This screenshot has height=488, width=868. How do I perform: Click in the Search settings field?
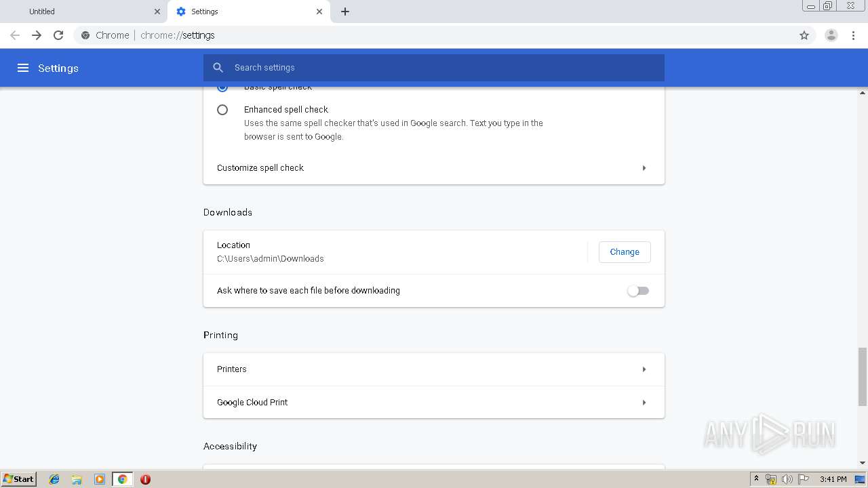coord(434,68)
